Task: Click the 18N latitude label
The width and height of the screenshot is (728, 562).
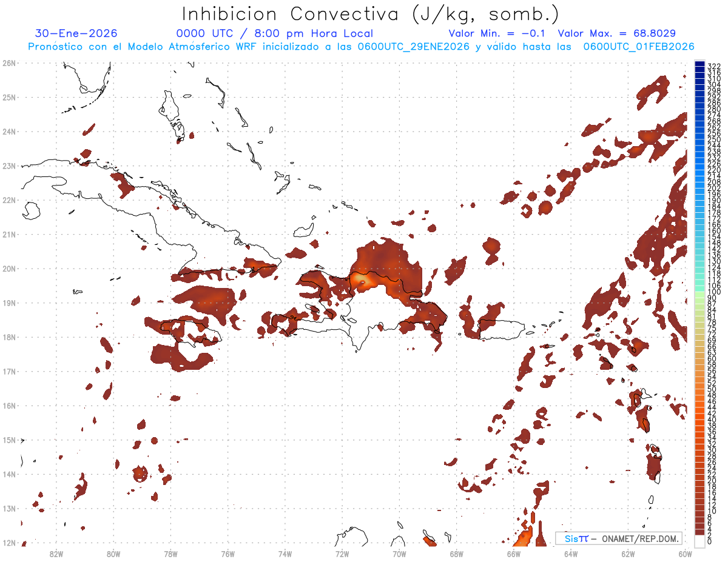Action: click(9, 337)
